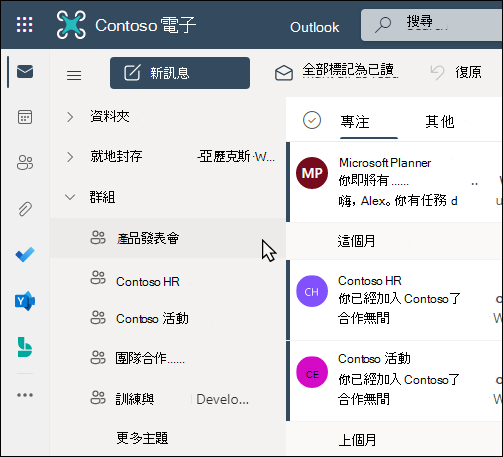Switch to the 專注 tab
503x457 pixels.
coord(355,122)
